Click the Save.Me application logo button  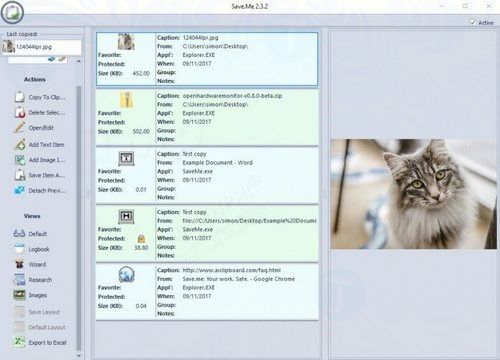tap(12, 13)
